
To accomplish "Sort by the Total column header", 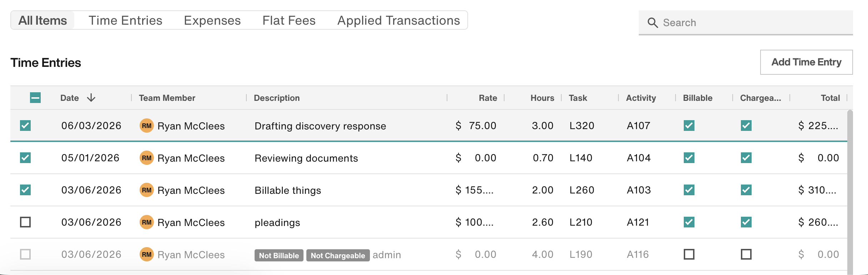I will click(830, 98).
